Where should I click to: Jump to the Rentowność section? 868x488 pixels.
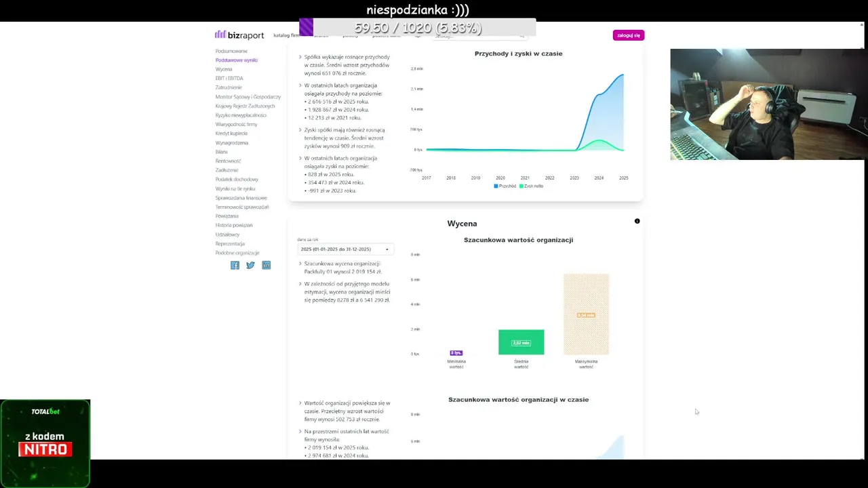pyautogui.click(x=229, y=161)
